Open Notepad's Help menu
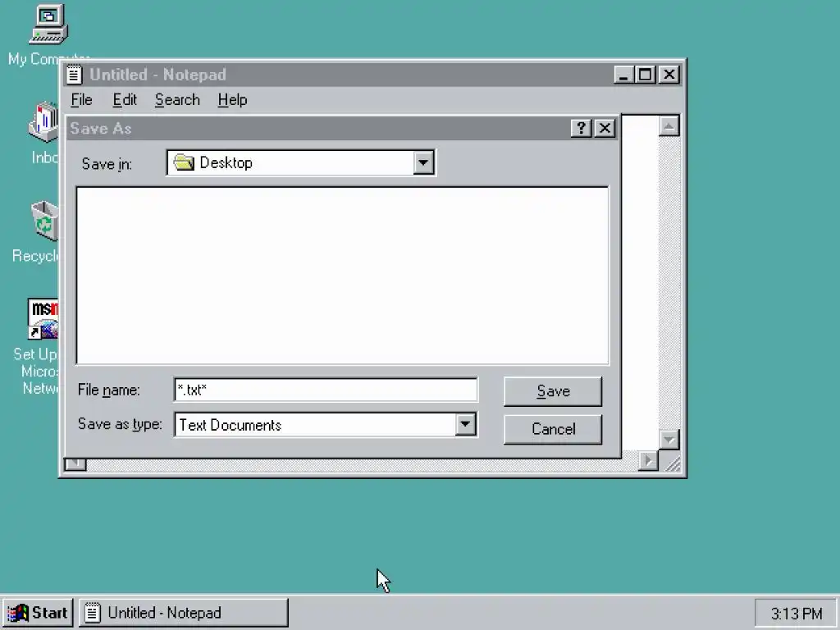The height and width of the screenshot is (630, 840). pyautogui.click(x=232, y=100)
